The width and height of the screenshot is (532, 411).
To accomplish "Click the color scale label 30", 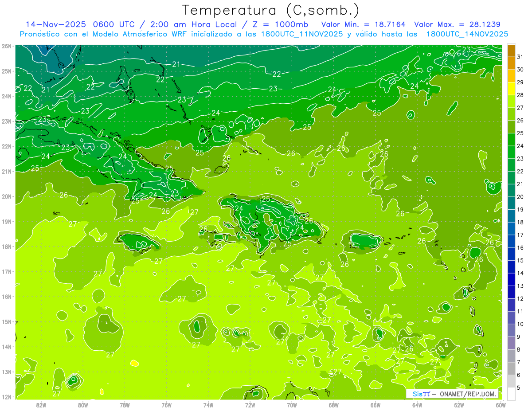I will pos(520,70).
